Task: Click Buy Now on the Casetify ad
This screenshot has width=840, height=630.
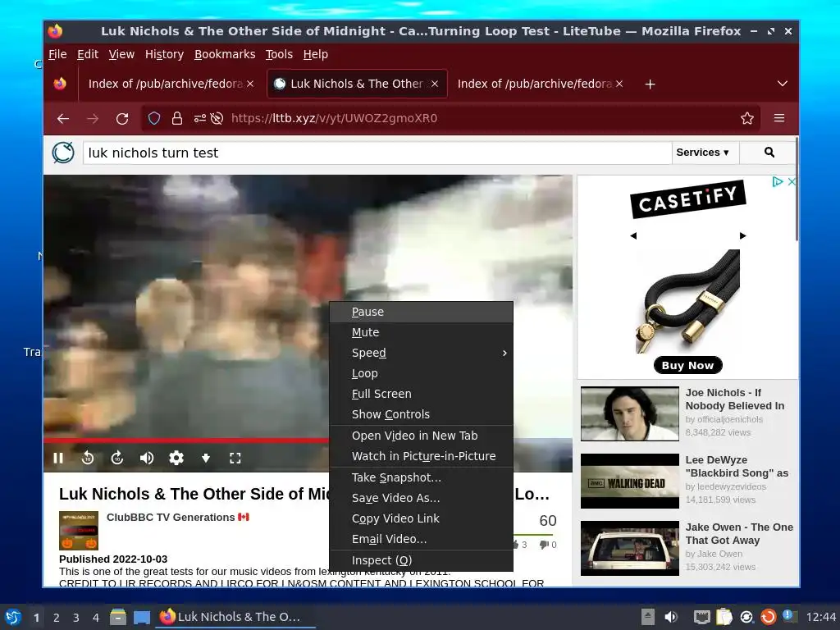Action: (688, 365)
